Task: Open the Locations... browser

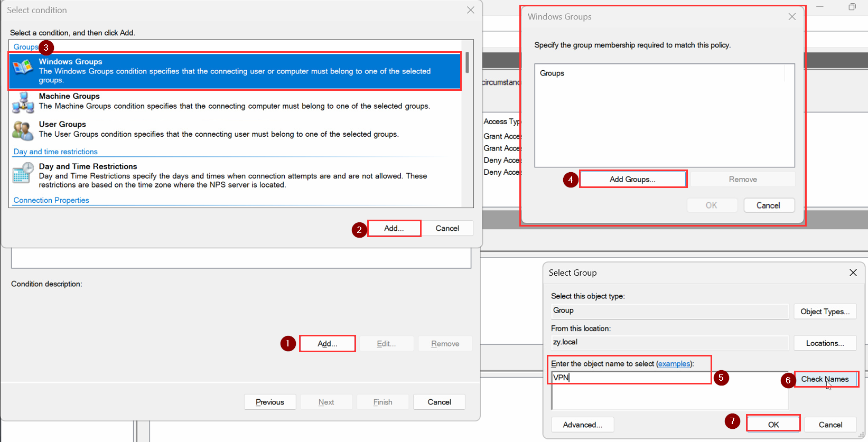Action: coord(825,343)
